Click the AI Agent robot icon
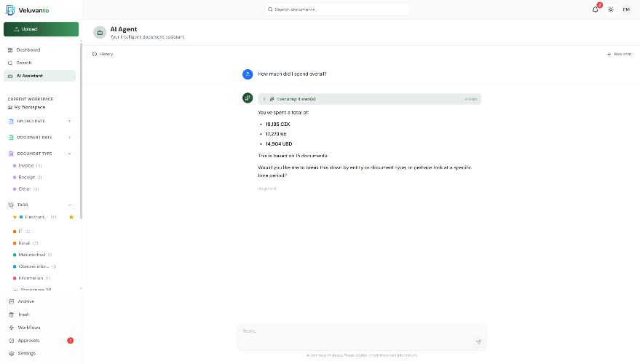640x364 pixels. [x=100, y=33]
